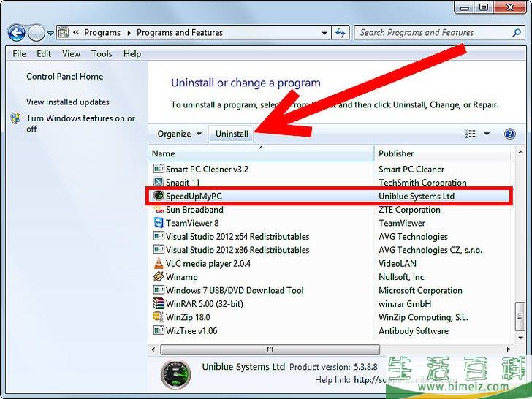Open the View menu

[71, 53]
